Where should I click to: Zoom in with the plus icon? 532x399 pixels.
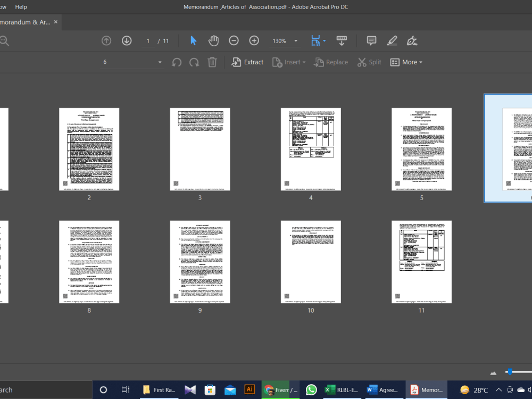click(x=254, y=41)
